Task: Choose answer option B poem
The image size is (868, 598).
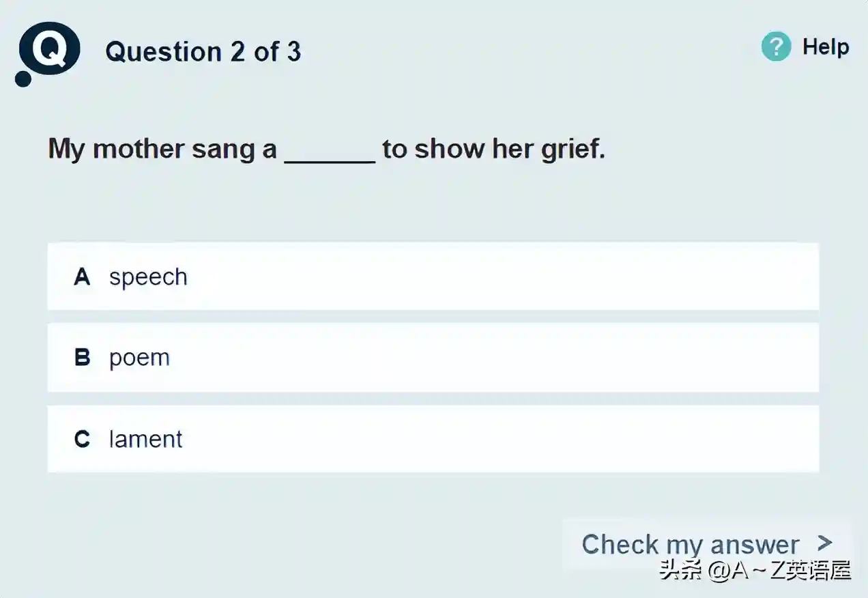Action: (x=433, y=358)
